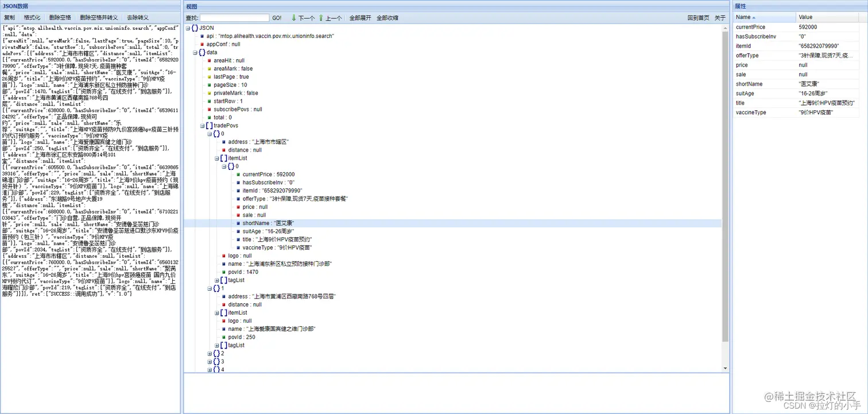The image size is (868, 414).
Task: Click the 上一个 previous button label
Action: (x=334, y=18)
